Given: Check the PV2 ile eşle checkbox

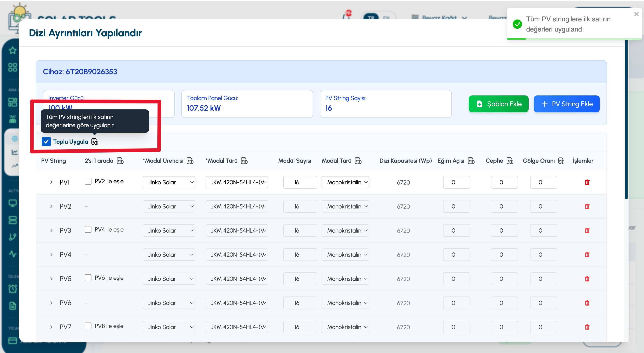Looking at the screenshot, I should tap(88, 181).
